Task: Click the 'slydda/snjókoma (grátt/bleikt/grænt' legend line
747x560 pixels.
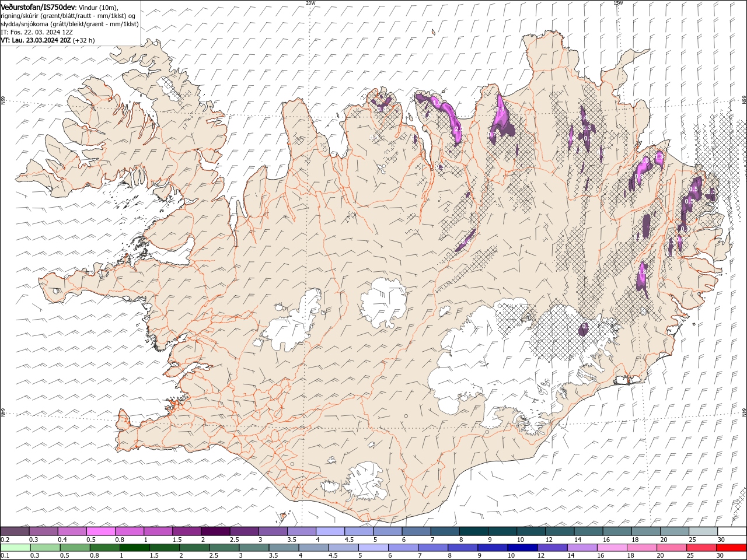Action: (x=69, y=24)
